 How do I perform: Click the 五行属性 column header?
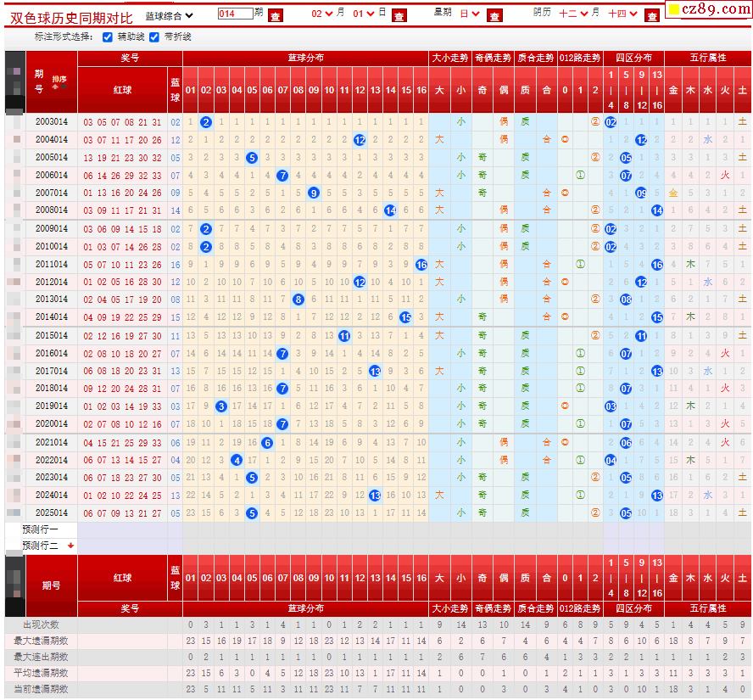point(707,58)
